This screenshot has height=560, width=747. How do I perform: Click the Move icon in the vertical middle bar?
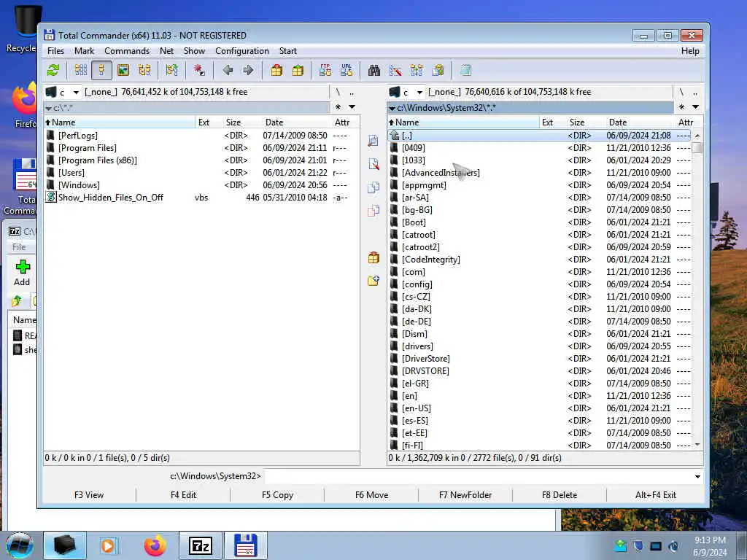(373, 211)
